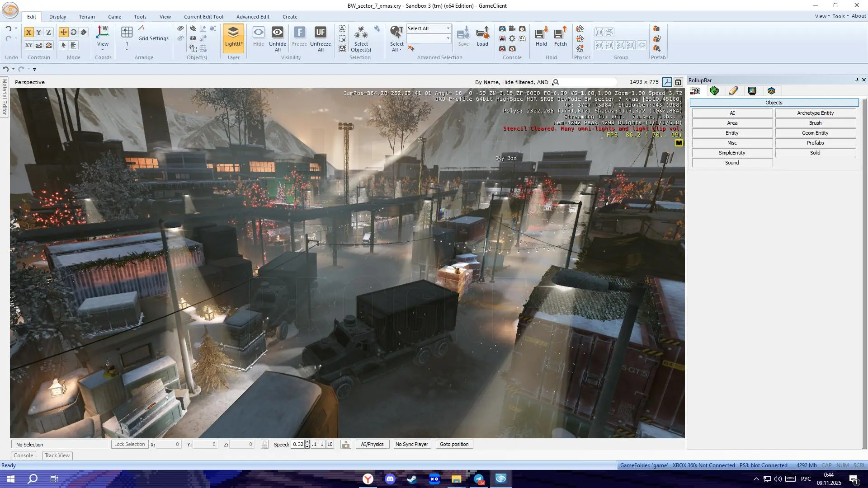Open Telegram from the taskbar
Screen dimensions: 868x488
pyautogui.click(x=479, y=479)
